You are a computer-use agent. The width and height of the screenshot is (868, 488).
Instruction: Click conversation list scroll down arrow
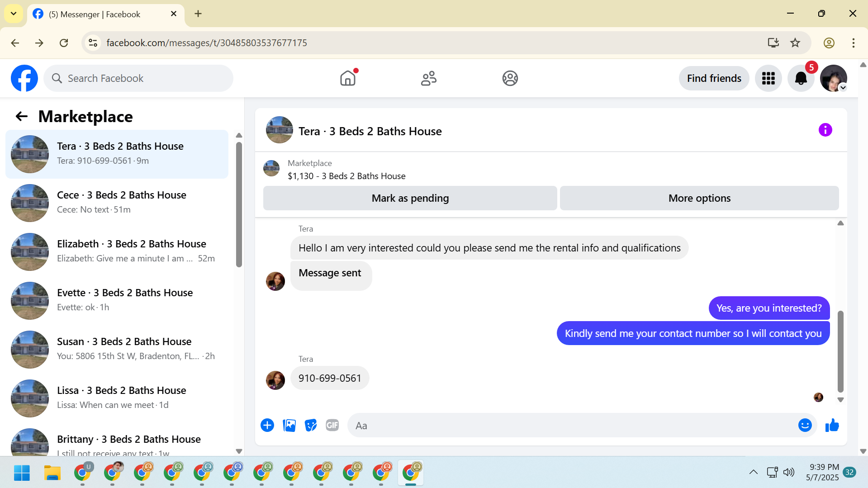pyautogui.click(x=239, y=451)
